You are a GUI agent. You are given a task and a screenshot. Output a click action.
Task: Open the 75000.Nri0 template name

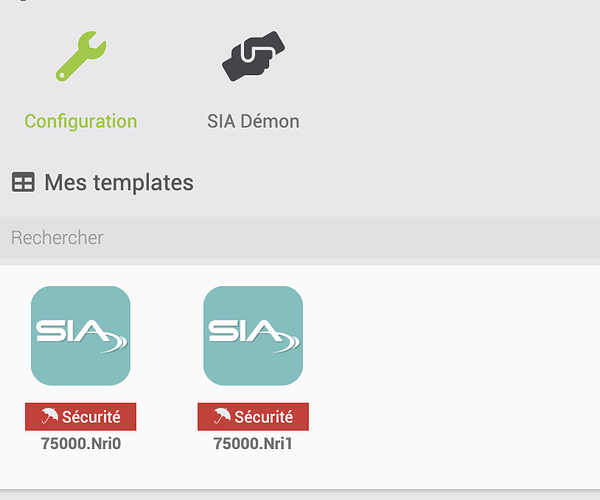81,442
